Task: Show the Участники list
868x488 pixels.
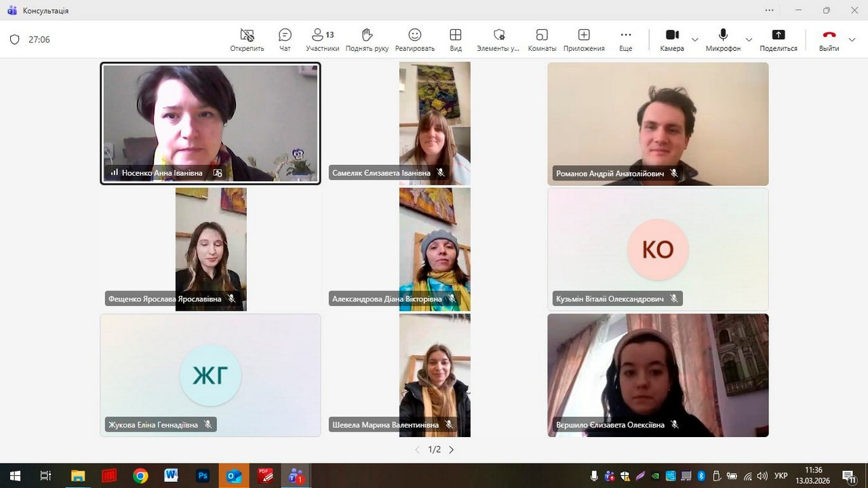Action: pyautogui.click(x=322, y=39)
